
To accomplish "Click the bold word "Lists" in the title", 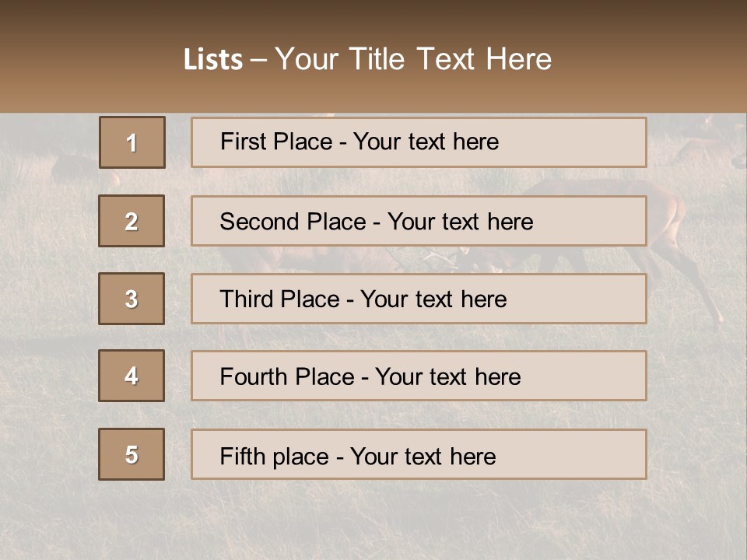I will pos(213,60).
